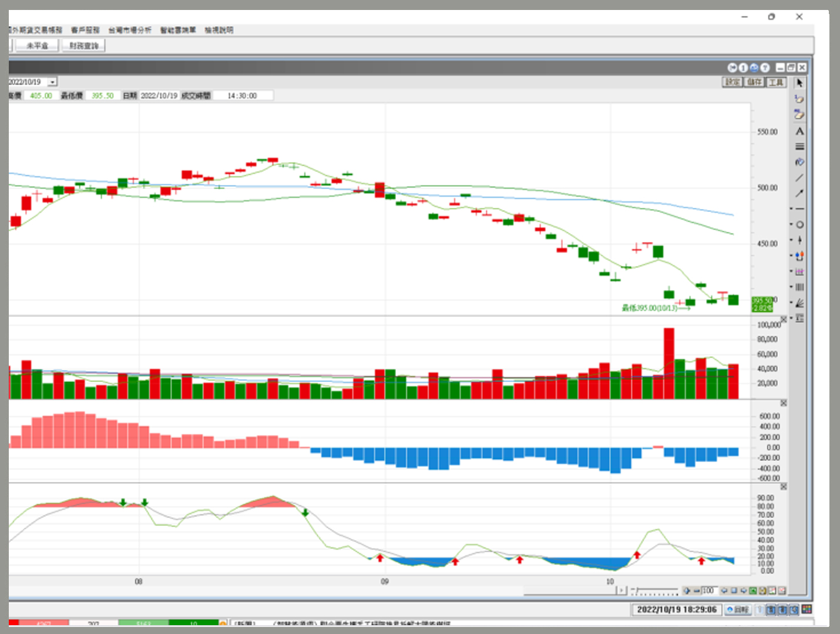Open dropdown arrow beside vertical cycle lines tool

click(791, 287)
